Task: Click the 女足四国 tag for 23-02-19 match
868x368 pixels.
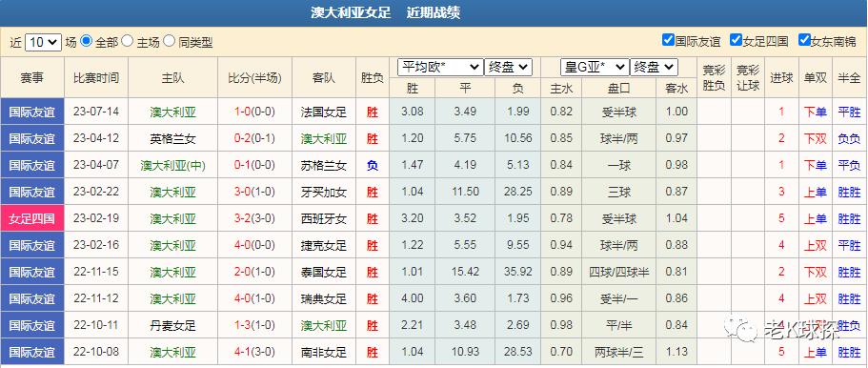Action: (x=32, y=218)
